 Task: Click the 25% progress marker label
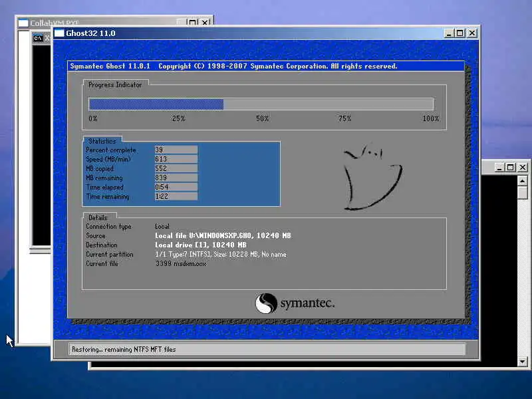178,118
